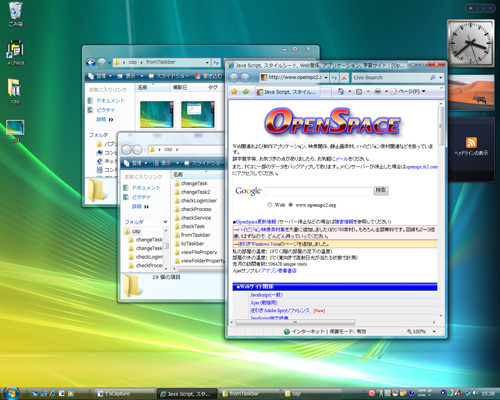The image size is (500, 400).
Task: Open the Live Search provider dropdown
Action: point(440,78)
